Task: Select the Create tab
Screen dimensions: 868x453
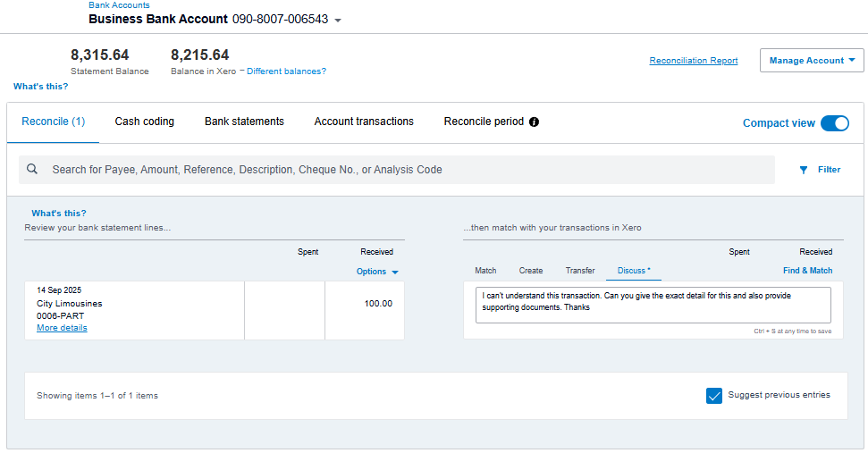Action: [531, 271]
